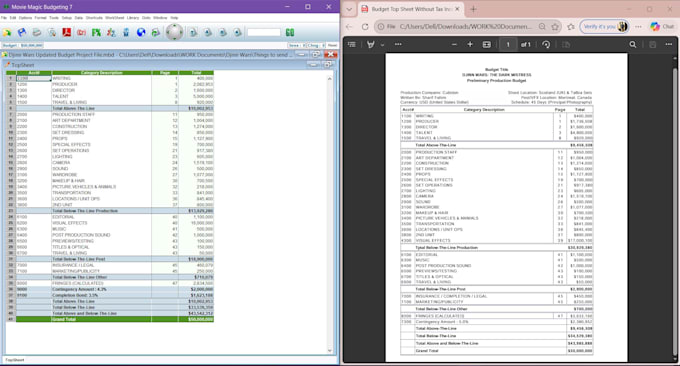The width and height of the screenshot is (680, 366).
Task: Click the second level button after navigation wheel
Action: click(208, 33)
